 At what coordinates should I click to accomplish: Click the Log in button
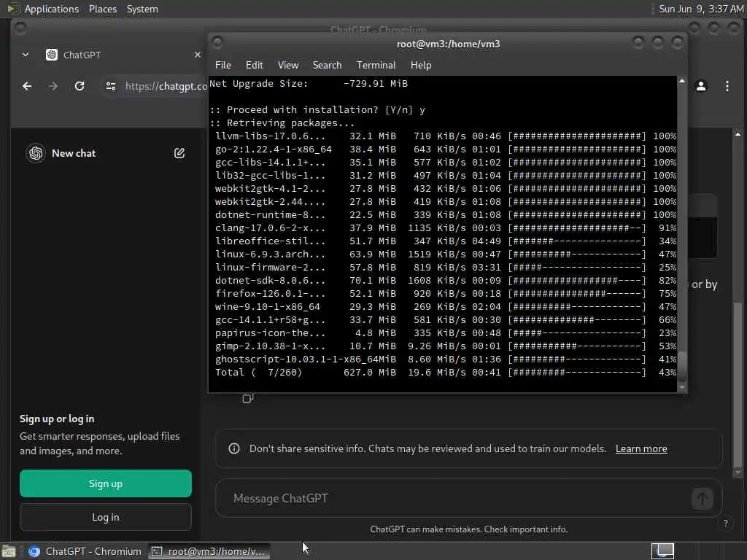click(x=106, y=517)
